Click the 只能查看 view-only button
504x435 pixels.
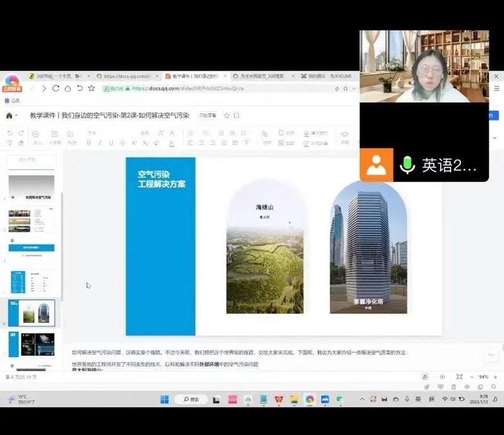208,116
